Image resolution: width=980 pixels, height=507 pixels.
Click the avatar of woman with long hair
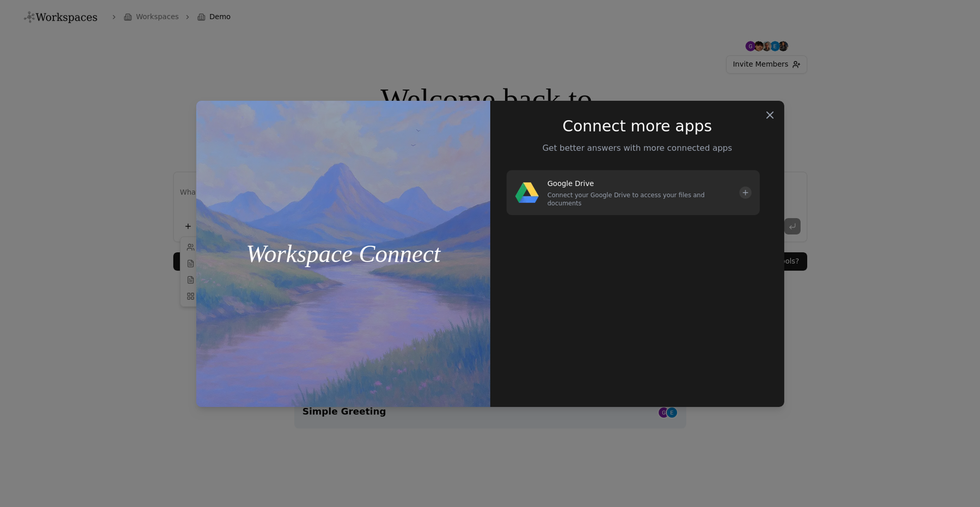783,46
